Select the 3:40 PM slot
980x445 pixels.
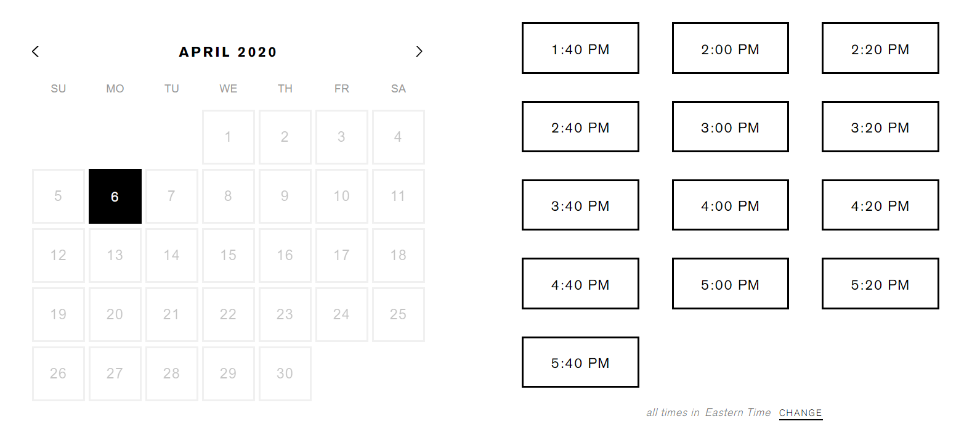[580, 205]
